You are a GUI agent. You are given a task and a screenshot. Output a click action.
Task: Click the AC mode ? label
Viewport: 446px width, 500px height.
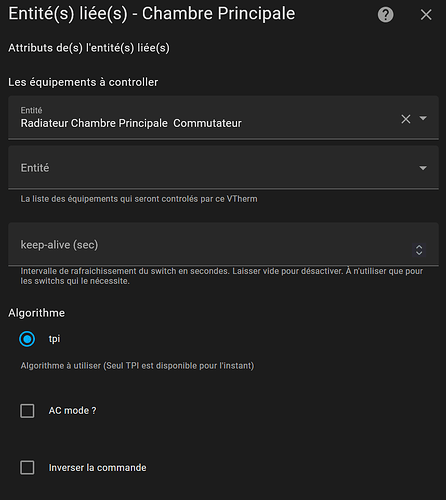[72, 411]
